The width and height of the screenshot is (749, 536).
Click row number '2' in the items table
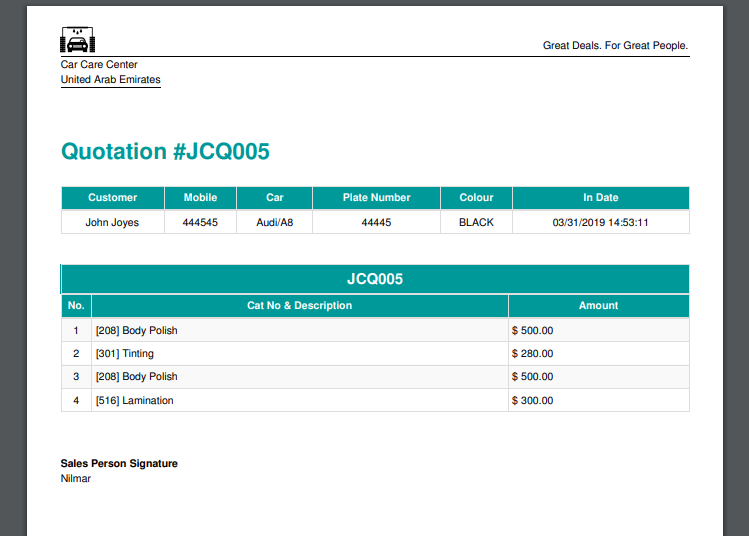pos(76,354)
